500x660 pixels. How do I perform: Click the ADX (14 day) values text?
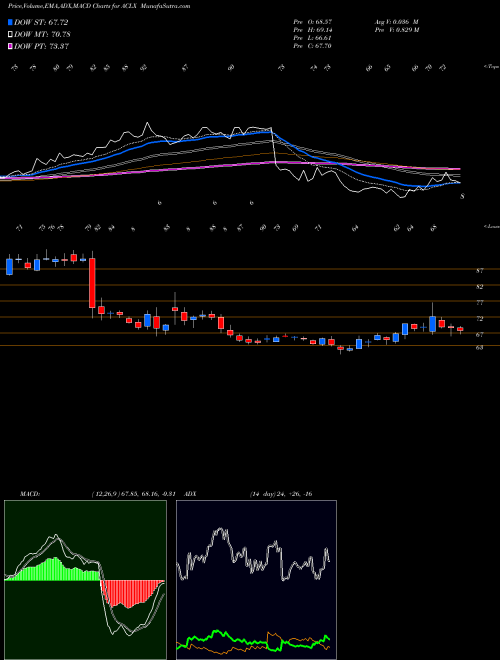pos(281,494)
